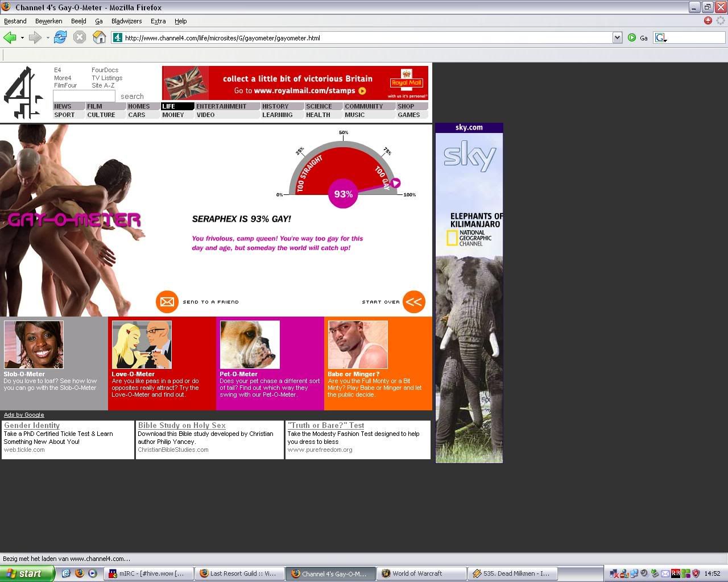The image size is (728, 582).
Task: Click the Ads by Google link
Action: pos(24,414)
